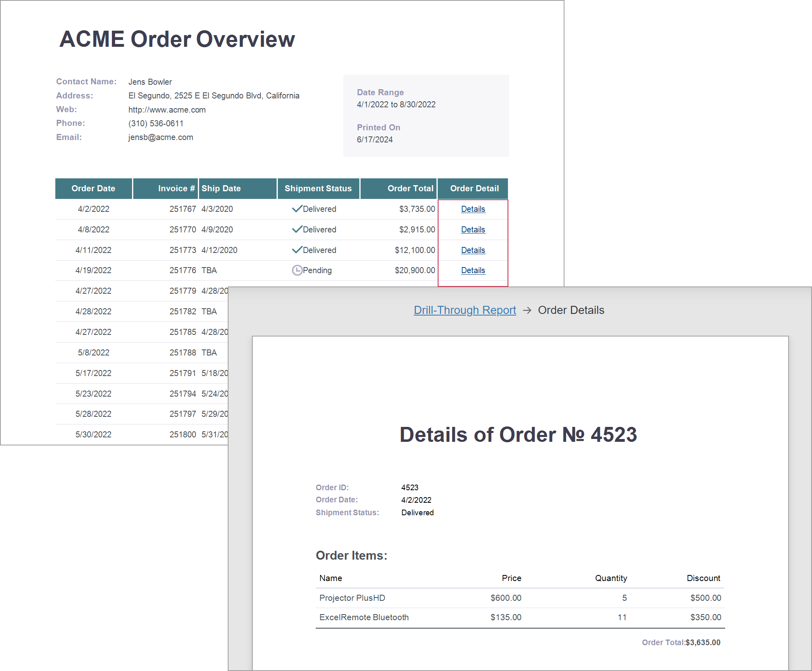This screenshot has width=812, height=671.
Task: Click Order ID value 4523
Action: pos(410,487)
